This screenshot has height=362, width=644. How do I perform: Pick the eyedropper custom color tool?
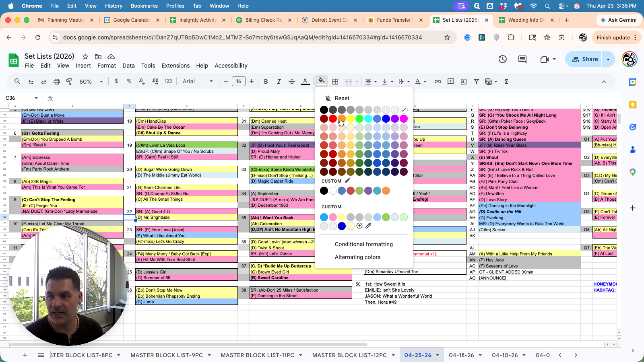[x=368, y=226]
